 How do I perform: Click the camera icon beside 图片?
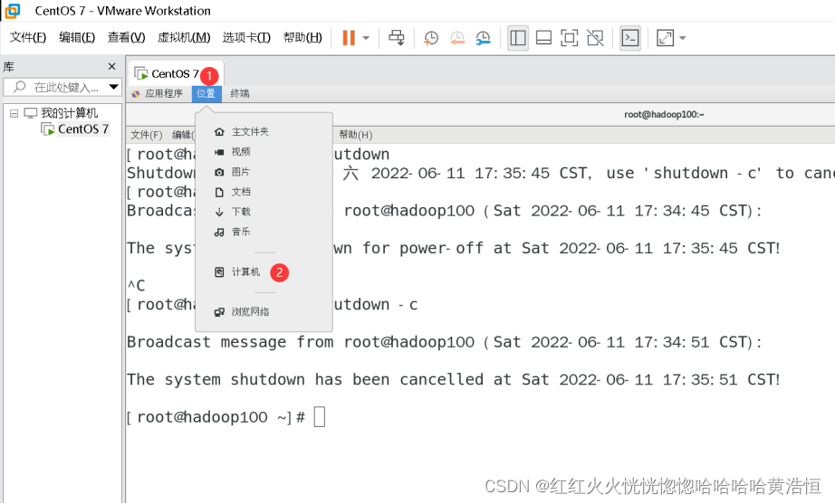click(219, 172)
